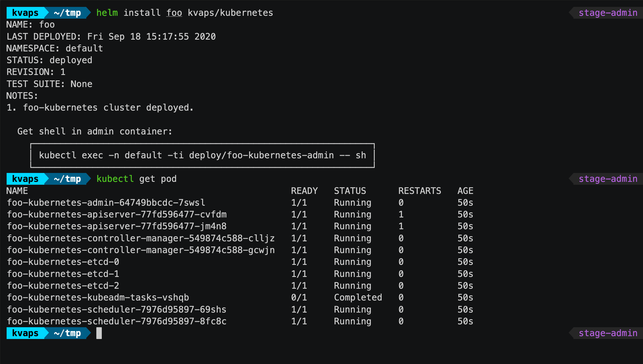
Task: Click the restart count 1 for apiserver-jm4n8
Action: [401, 226]
